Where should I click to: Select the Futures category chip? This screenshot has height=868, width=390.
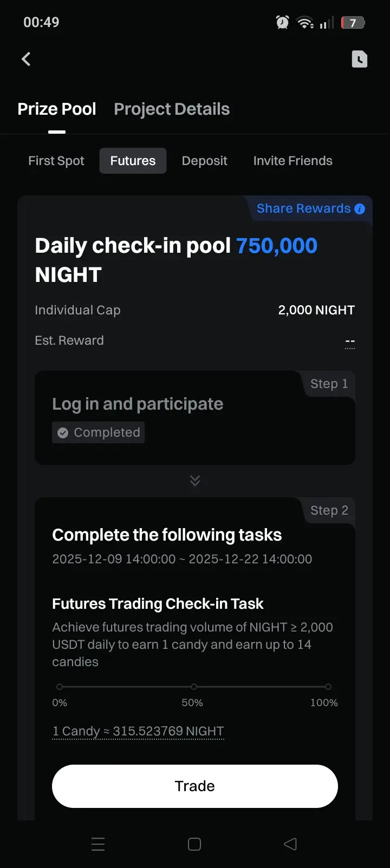133,161
